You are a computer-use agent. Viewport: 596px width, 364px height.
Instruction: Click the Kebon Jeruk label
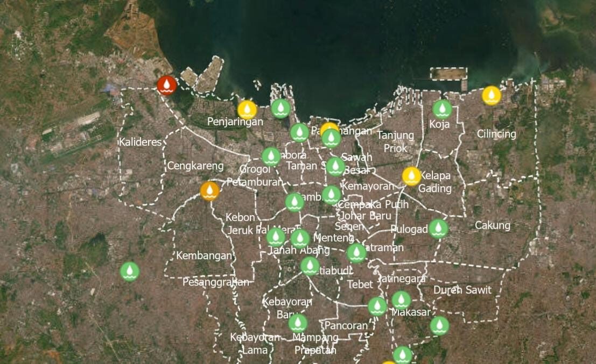pyautogui.click(x=240, y=224)
